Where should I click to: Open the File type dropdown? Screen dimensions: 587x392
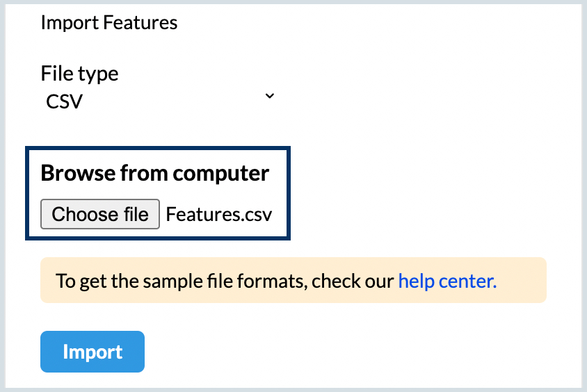[x=158, y=101]
